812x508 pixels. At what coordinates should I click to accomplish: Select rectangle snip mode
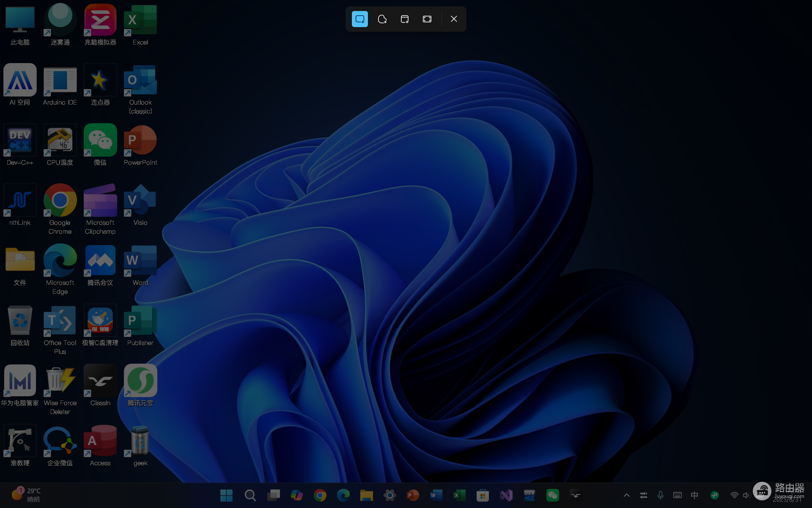360,19
